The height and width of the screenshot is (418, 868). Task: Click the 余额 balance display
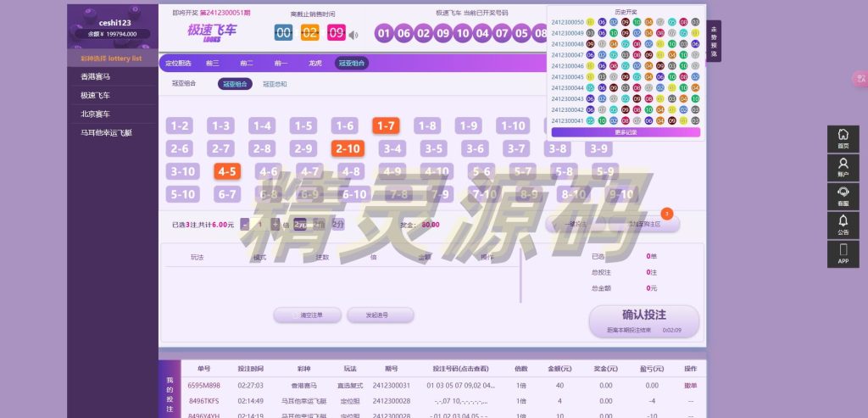[113, 34]
